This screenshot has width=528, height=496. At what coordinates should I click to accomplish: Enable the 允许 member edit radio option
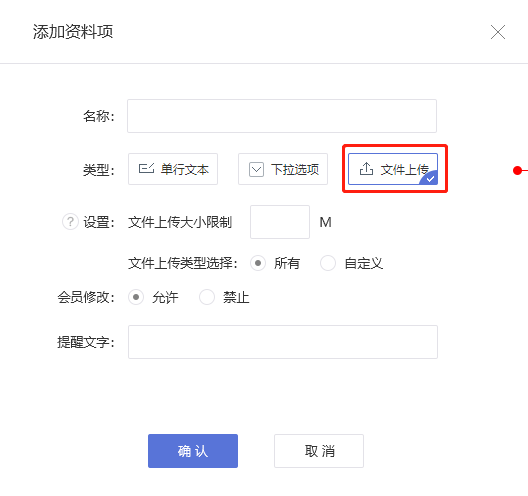(x=136, y=297)
